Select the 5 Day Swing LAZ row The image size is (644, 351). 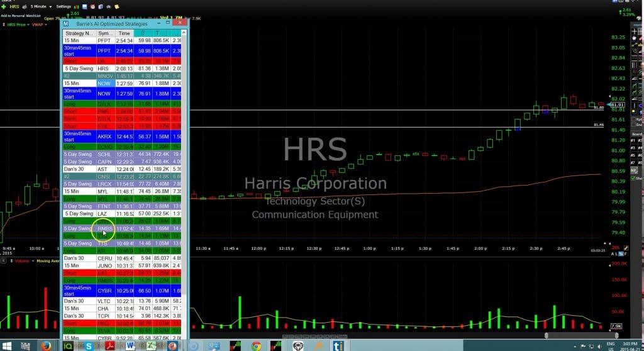coord(122,213)
